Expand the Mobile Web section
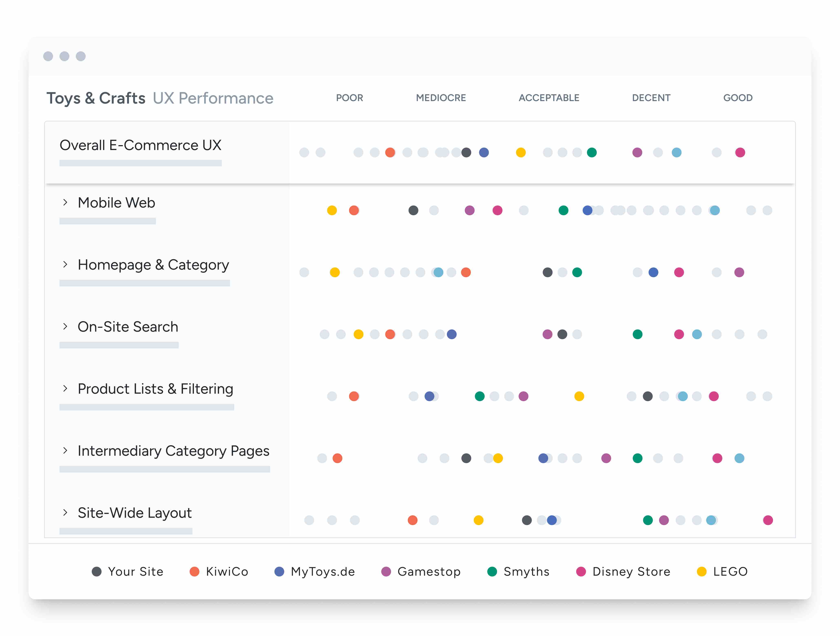840x636 pixels. click(x=65, y=203)
